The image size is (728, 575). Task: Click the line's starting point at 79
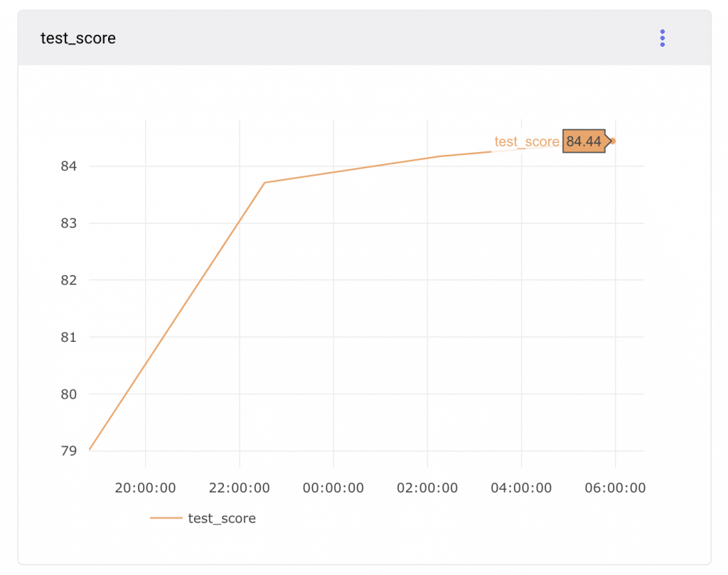pyautogui.click(x=90, y=449)
